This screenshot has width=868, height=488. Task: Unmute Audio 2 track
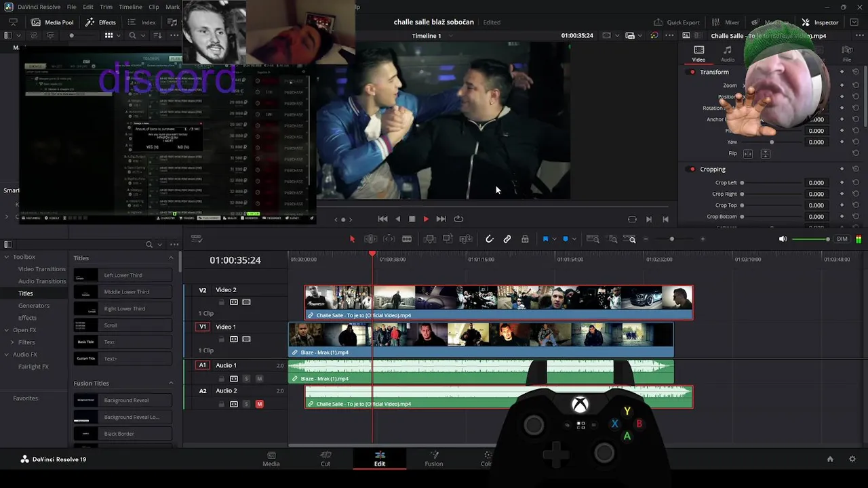pos(259,404)
